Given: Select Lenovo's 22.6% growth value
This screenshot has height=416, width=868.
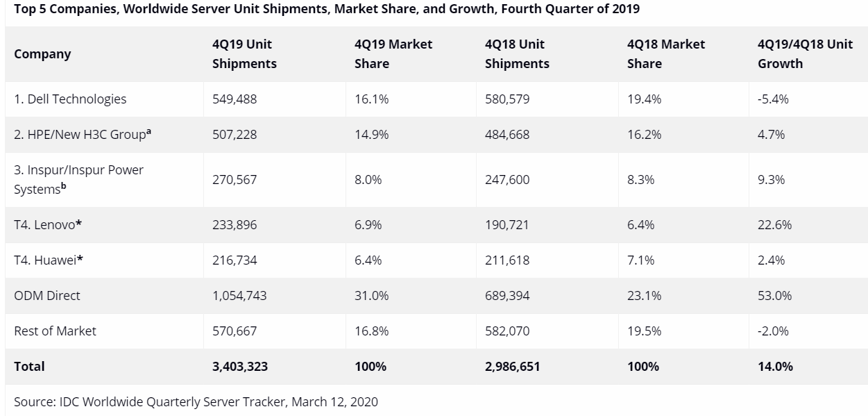Looking at the screenshot, I should click(x=774, y=224).
